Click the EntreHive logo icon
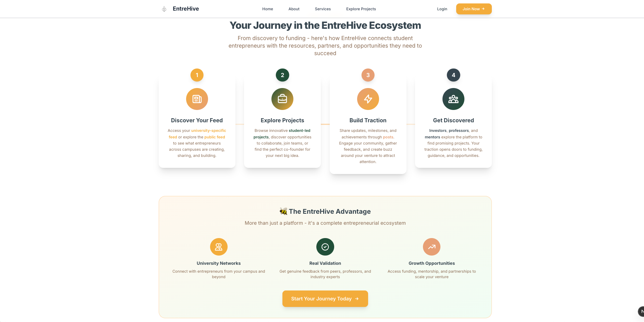The height and width of the screenshot is (322, 644). click(x=164, y=9)
